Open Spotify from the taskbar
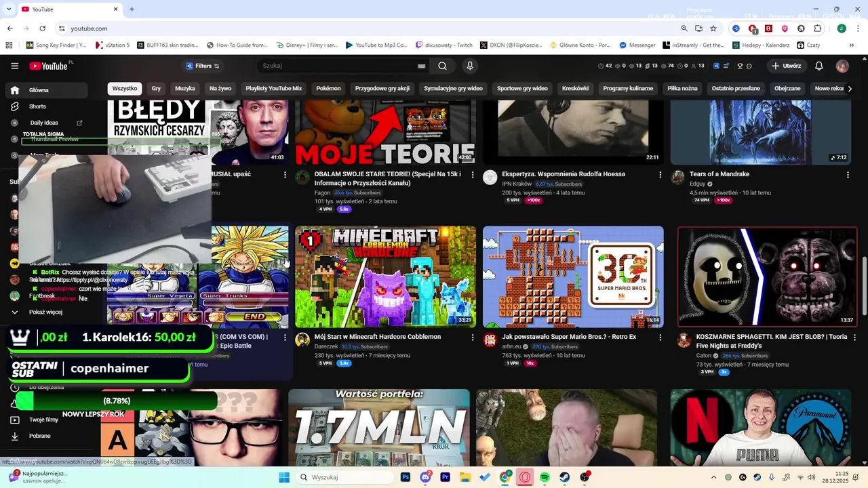The image size is (868, 488). tap(545, 477)
